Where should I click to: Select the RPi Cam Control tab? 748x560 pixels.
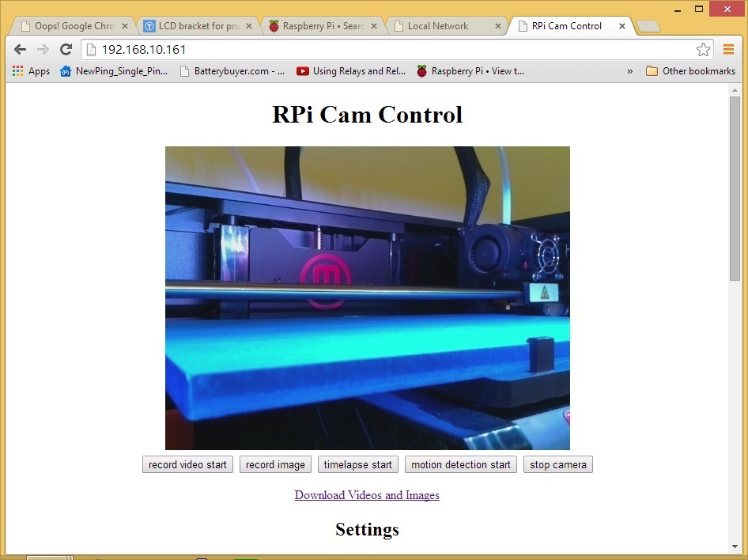click(x=567, y=26)
